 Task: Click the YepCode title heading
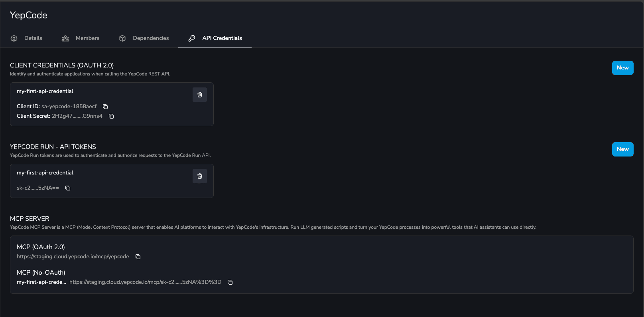click(29, 15)
